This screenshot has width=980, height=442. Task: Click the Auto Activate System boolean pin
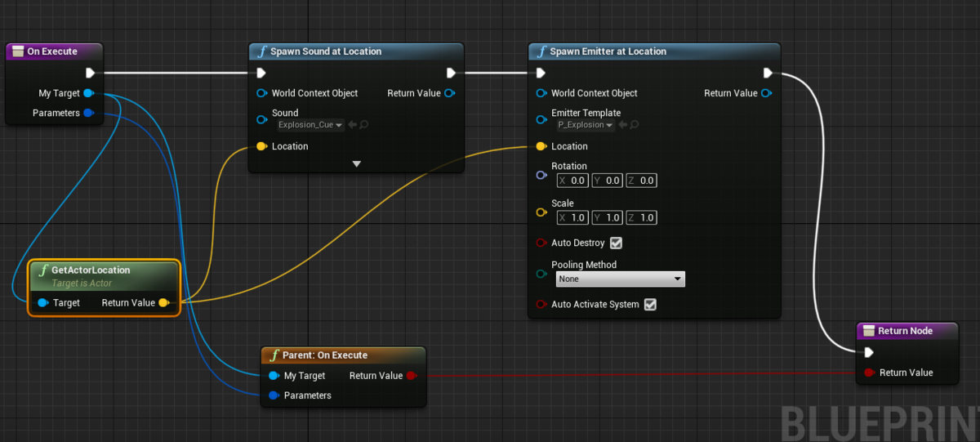pyautogui.click(x=541, y=304)
